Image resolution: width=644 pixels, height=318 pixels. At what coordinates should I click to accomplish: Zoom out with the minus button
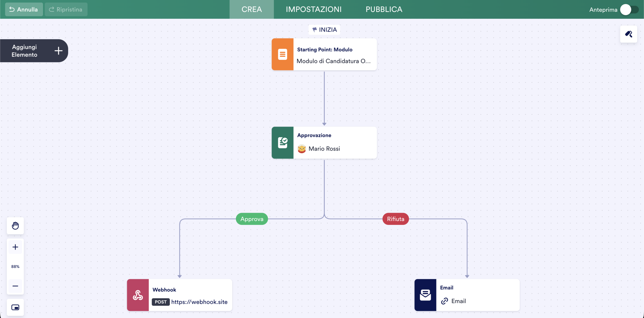click(15, 286)
